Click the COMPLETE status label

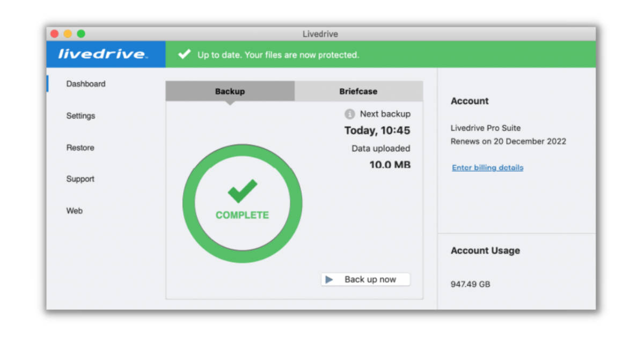pyautogui.click(x=242, y=215)
